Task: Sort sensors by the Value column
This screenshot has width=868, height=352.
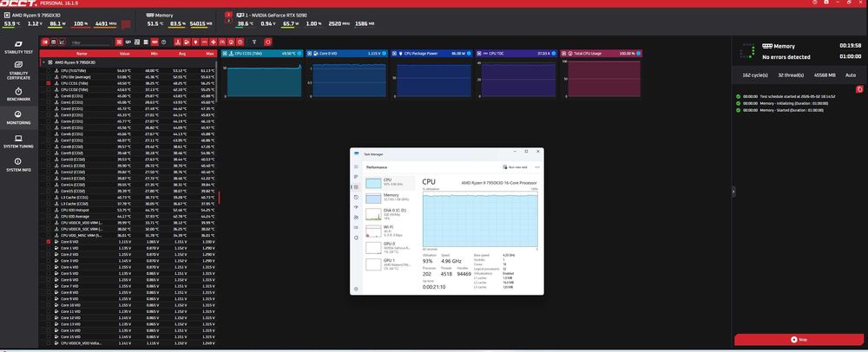Action: tap(124, 54)
